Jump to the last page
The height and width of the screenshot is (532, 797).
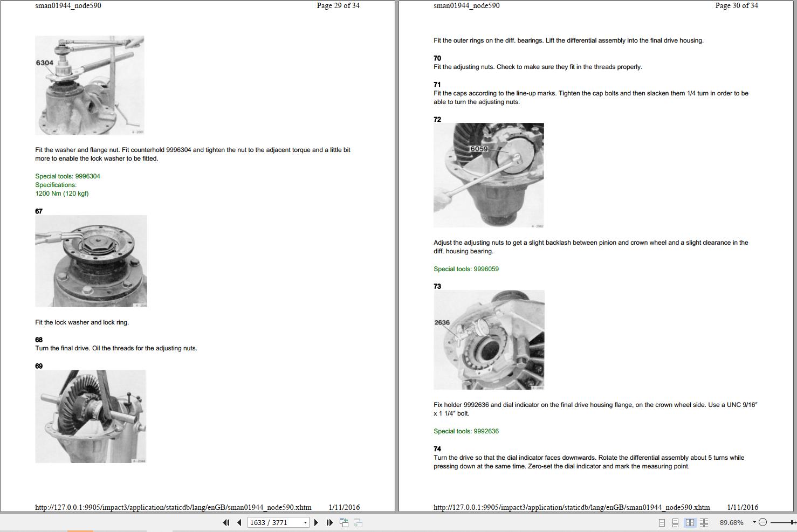[x=329, y=522]
